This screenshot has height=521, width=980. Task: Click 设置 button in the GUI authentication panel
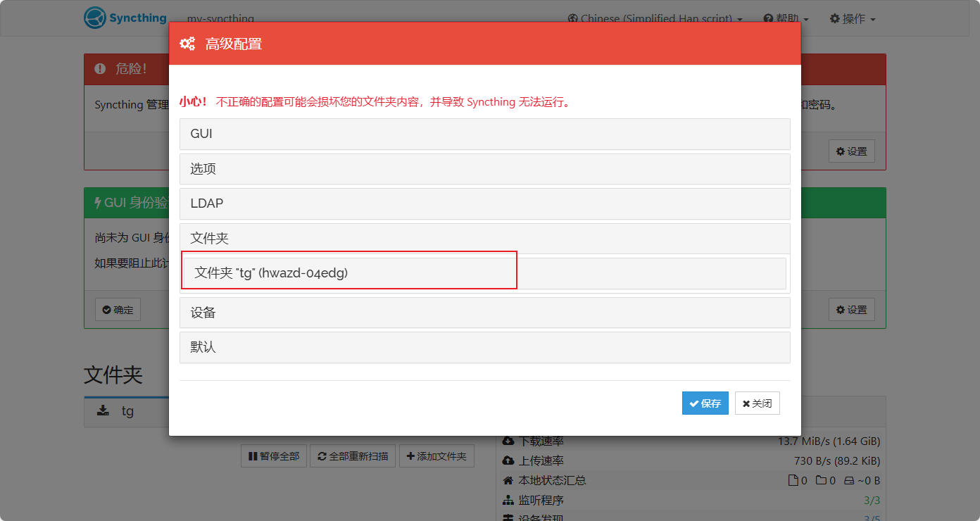point(851,310)
